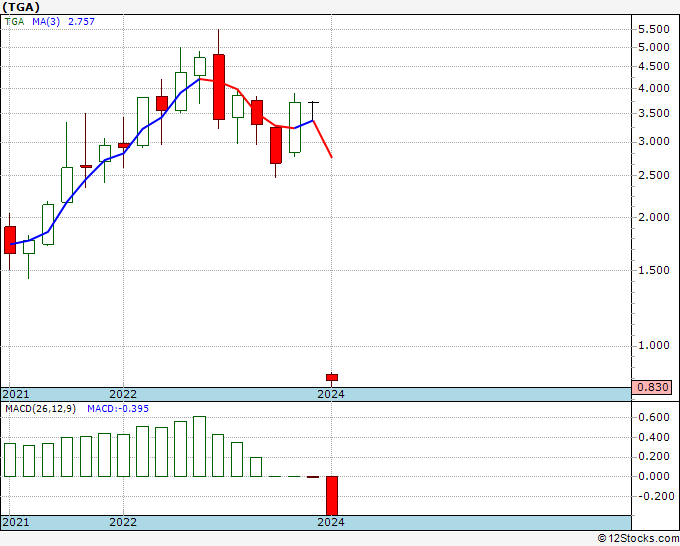The height and width of the screenshot is (546, 680).
Task: Click the (TGA) chart title
Action: point(21,7)
